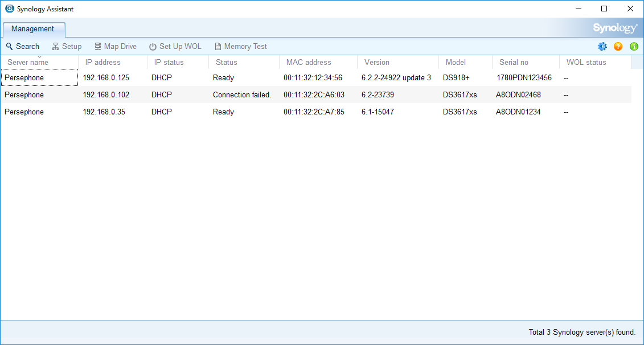Select Persephone server at 192.168.0.35

[x=24, y=112]
